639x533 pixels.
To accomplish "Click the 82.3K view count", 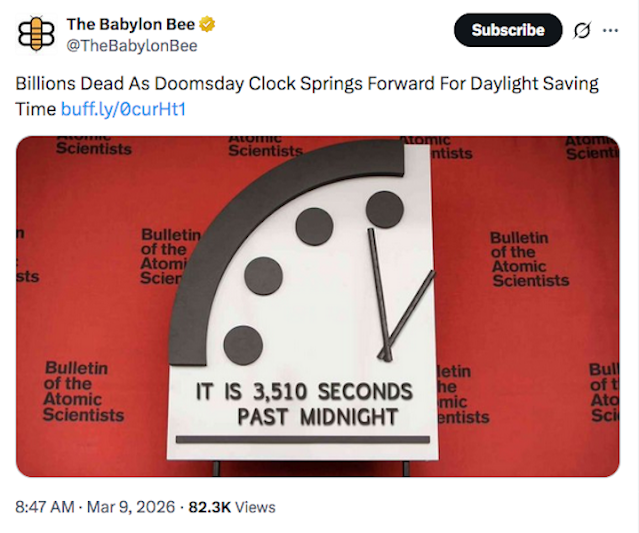I will coord(210,507).
